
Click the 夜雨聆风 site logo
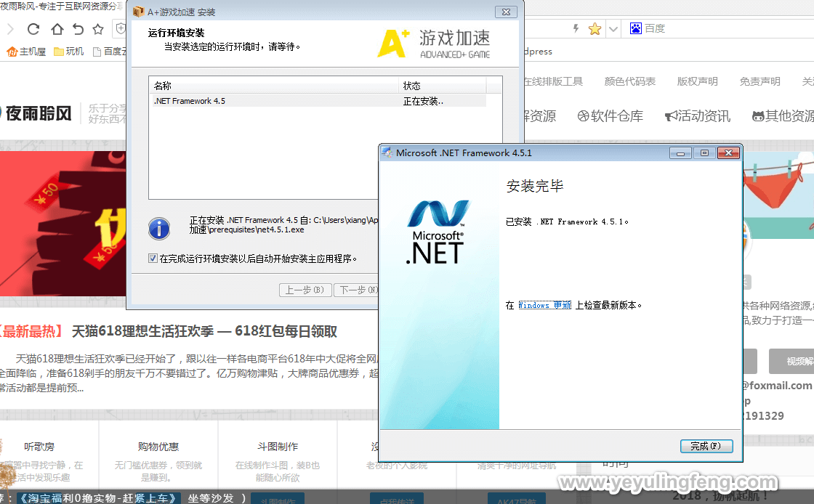(x=36, y=113)
